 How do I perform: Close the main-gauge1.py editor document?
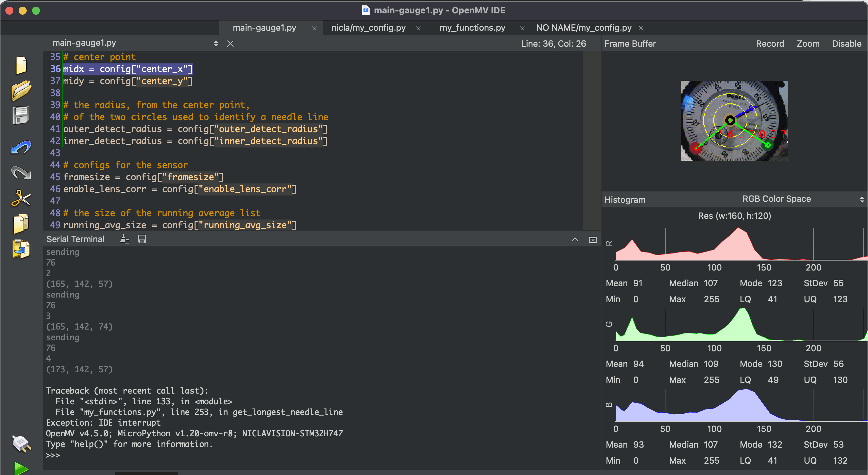tap(230, 43)
